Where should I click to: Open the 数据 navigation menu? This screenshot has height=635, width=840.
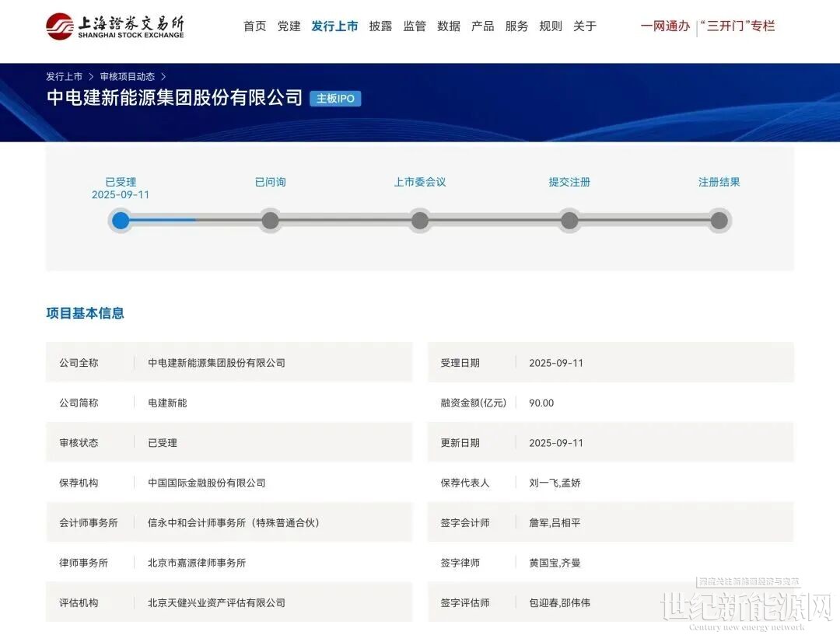coord(449,26)
